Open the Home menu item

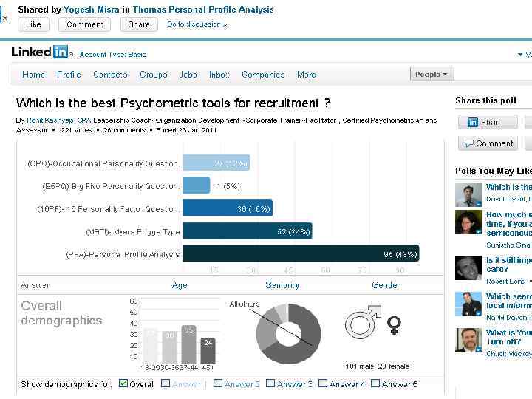click(33, 75)
